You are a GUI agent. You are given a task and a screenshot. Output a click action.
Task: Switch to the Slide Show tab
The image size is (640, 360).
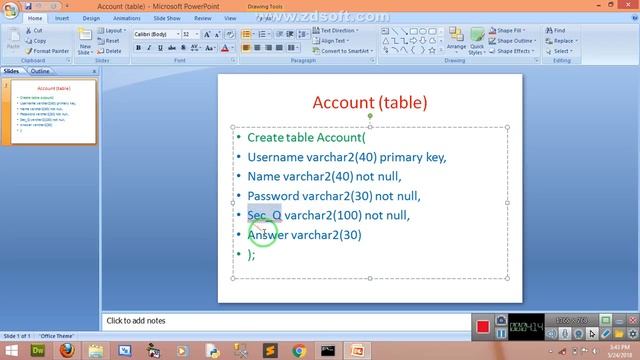click(x=167, y=18)
